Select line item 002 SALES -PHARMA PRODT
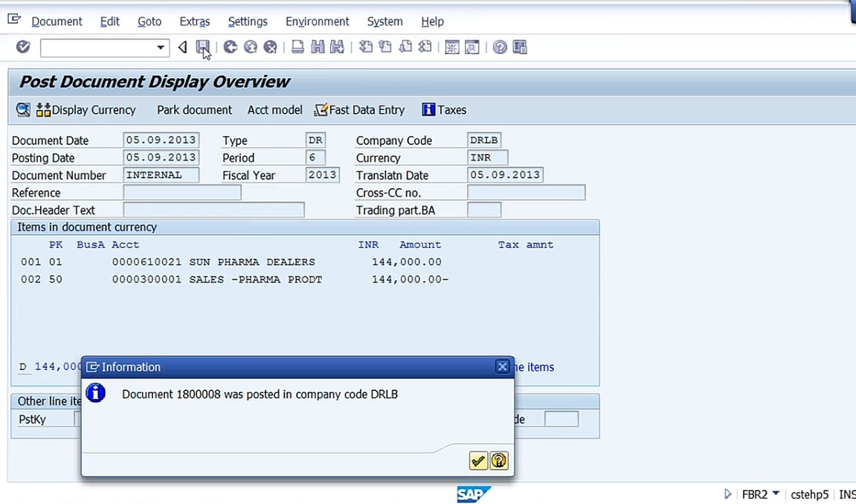Screen dimensions: 856x504 tap(235, 280)
